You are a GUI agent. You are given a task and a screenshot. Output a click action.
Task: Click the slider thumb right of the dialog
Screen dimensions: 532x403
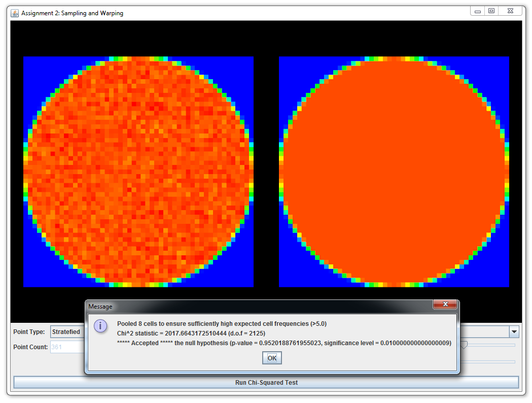(463, 345)
